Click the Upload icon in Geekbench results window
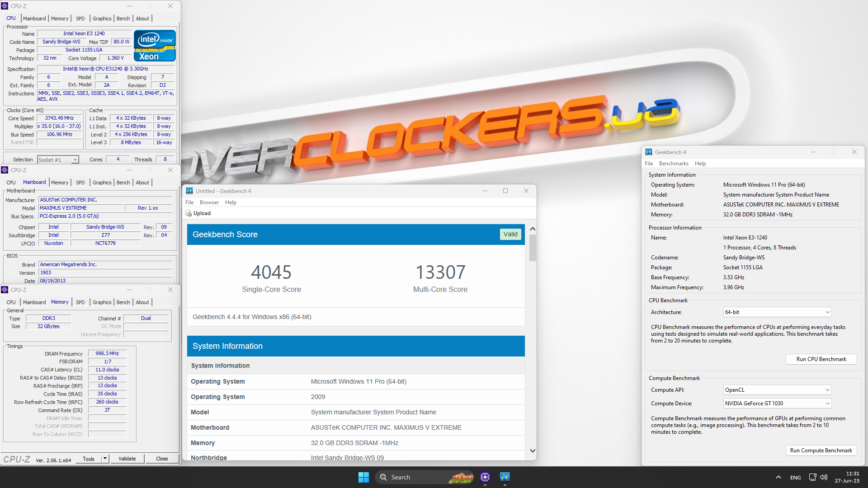Image resolution: width=868 pixels, height=488 pixels. (189, 213)
